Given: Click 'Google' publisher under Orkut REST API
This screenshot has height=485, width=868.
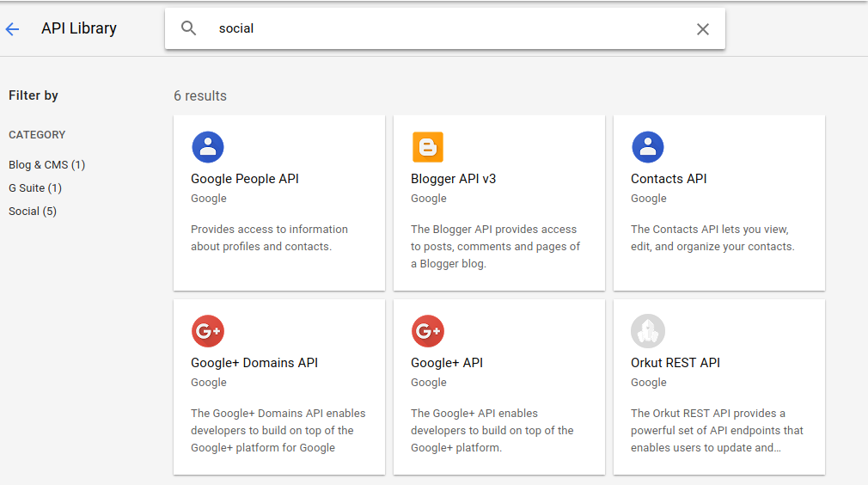Looking at the screenshot, I should pyautogui.click(x=649, y=382).
